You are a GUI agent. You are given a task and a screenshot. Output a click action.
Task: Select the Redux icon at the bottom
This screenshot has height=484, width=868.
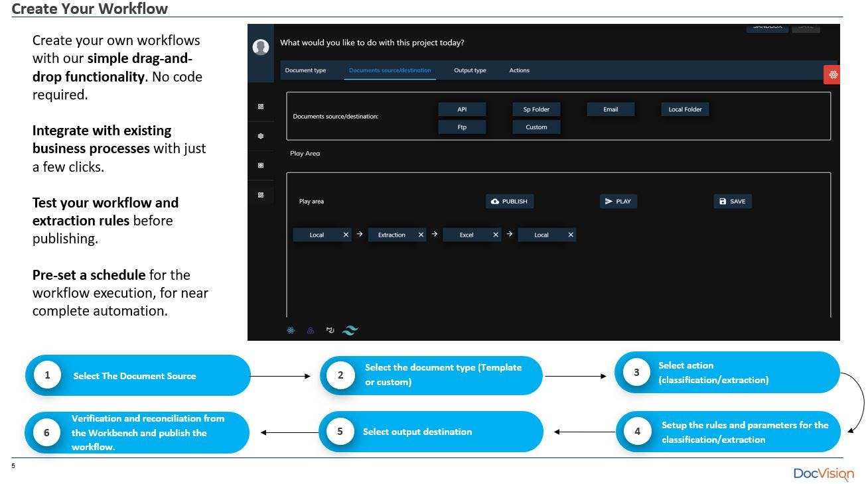[310, 330]
